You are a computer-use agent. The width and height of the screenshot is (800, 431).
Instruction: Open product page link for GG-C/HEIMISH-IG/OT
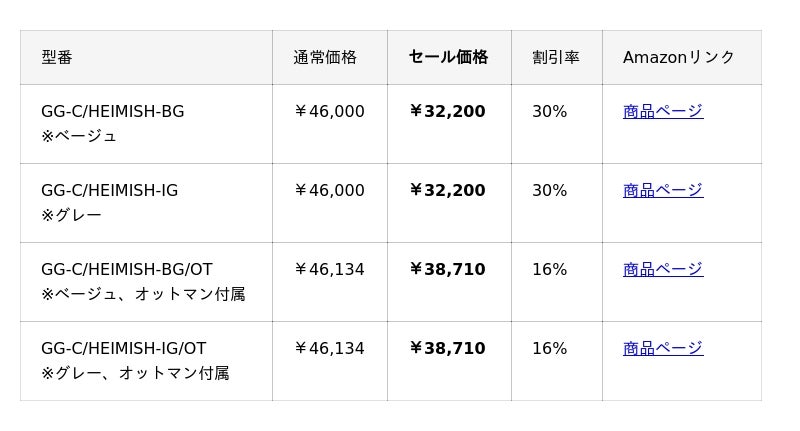click(x=662, y=348)
